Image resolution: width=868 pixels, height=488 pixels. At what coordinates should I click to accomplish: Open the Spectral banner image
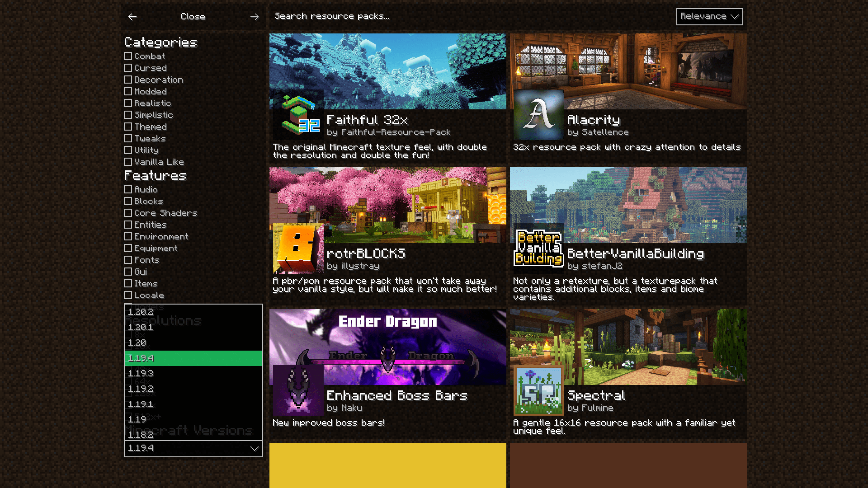[628, 347]
